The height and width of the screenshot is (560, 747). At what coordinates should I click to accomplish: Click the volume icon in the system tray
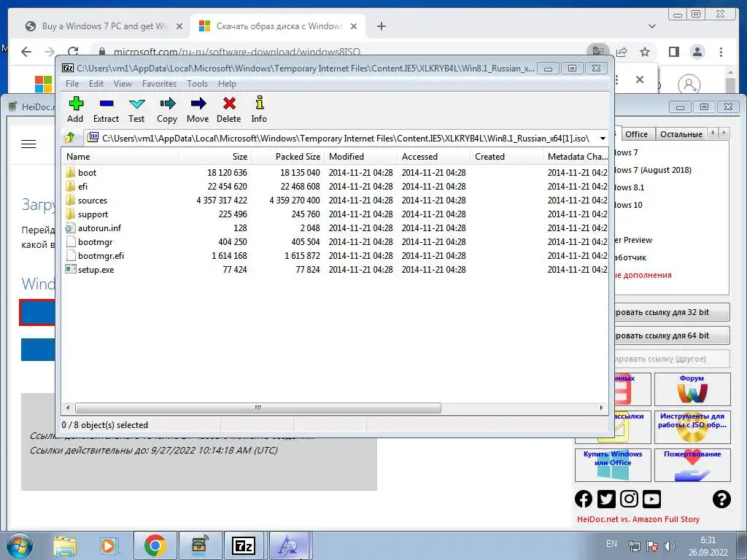pyautogui.click(x=670, y=545)
